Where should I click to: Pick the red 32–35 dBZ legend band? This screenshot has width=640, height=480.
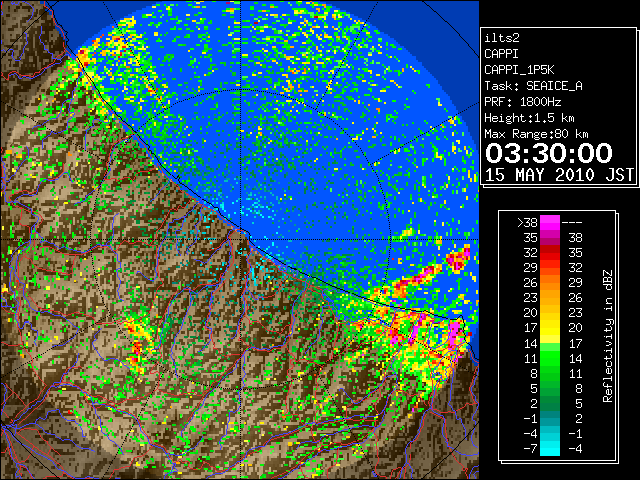(x=550, y=253)
